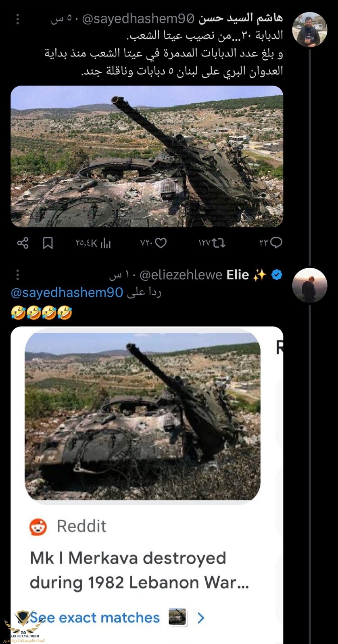Open three-dot menu on first tweet
338x644 pixels.
point(18,19)
